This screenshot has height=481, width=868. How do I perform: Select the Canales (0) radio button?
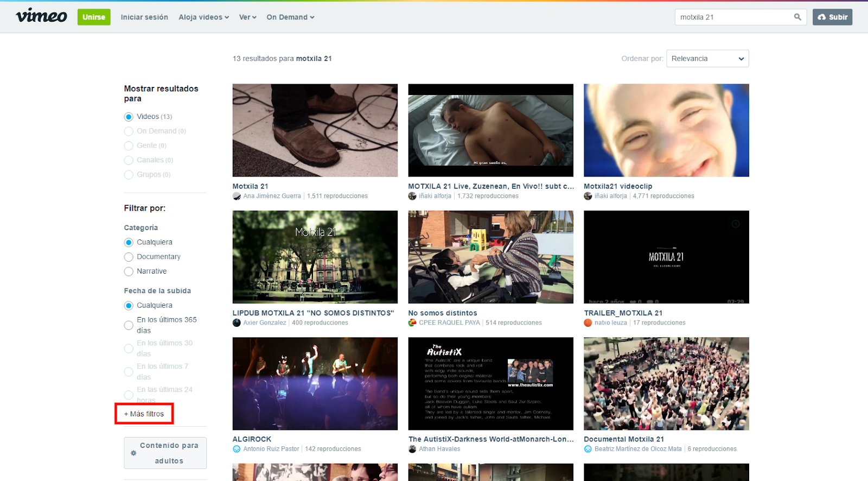[129, 160]
